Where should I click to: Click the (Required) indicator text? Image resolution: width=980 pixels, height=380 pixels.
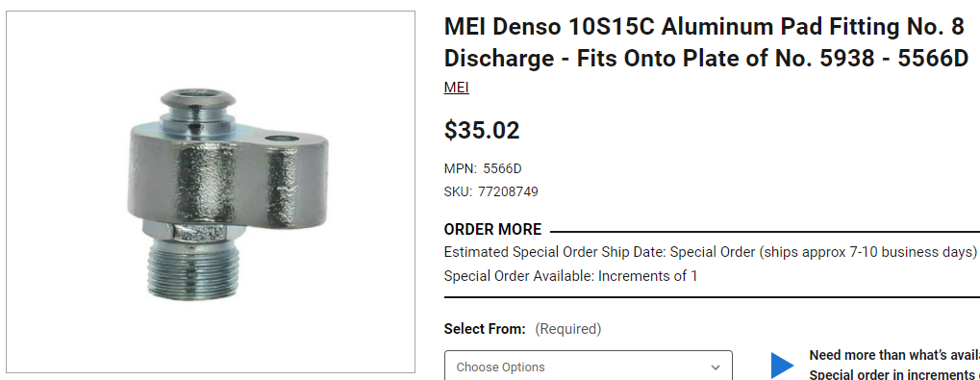(x=568, y=329)
